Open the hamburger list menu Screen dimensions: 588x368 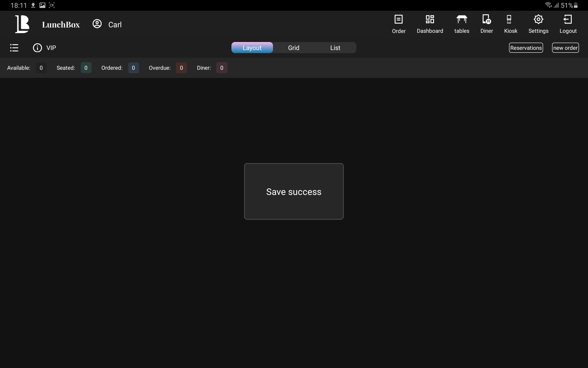click(14, 48)
